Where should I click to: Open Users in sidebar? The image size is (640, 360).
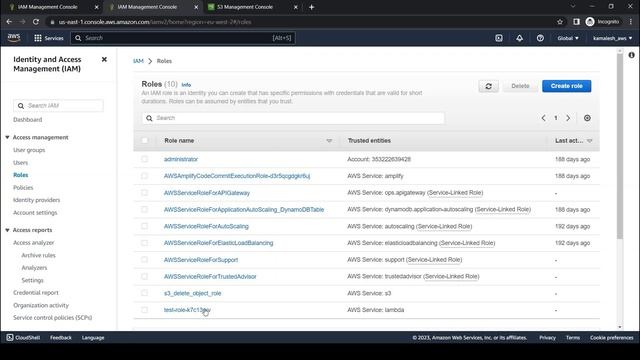click(x=20, y=162)
